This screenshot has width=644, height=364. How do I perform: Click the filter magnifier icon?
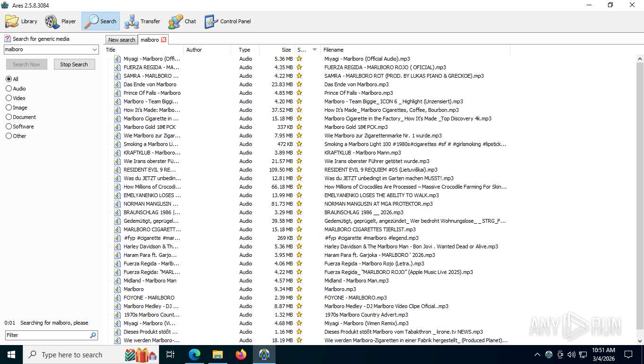pos(93,335)
